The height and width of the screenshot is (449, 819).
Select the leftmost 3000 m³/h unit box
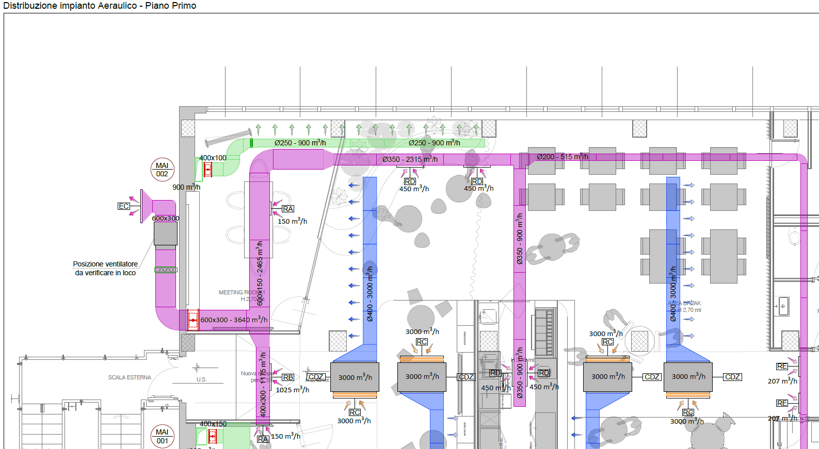[354, 378]
